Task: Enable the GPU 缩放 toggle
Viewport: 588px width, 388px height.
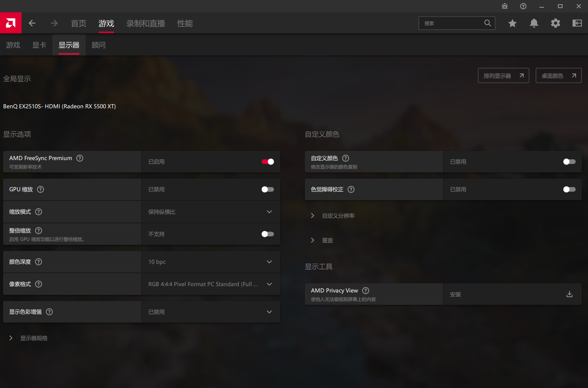Action: coord(268,189)
